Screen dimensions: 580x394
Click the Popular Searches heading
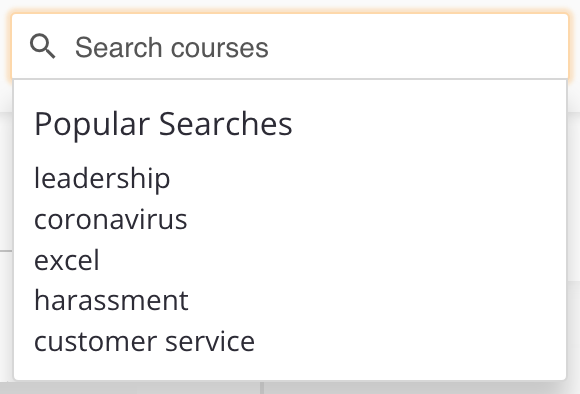[163, 124]
